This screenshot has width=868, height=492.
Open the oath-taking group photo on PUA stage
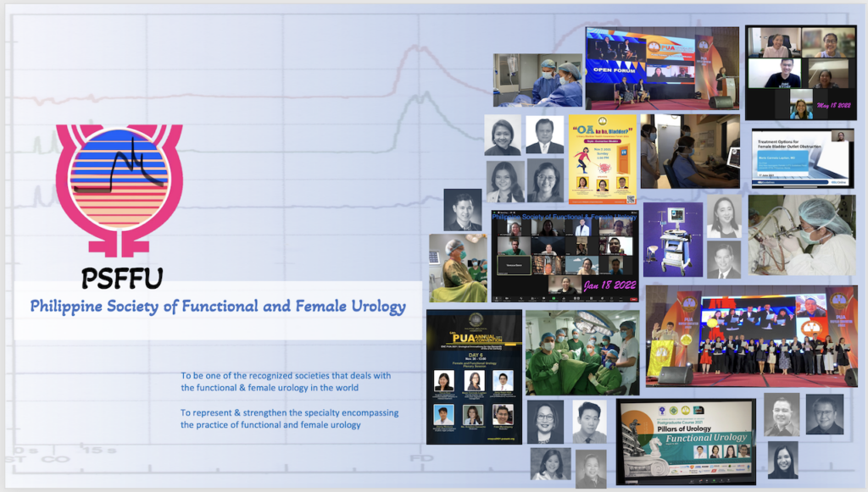point(751,336)
